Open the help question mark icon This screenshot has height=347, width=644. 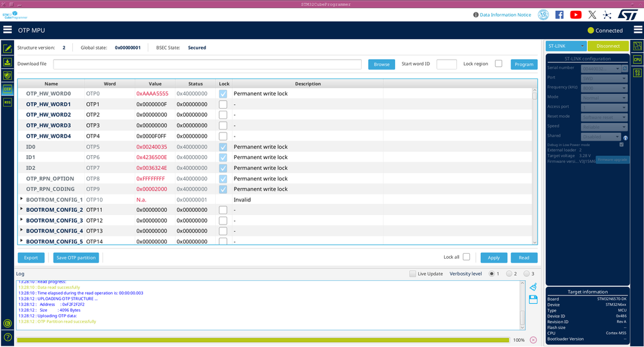click(x=7, y=337)
